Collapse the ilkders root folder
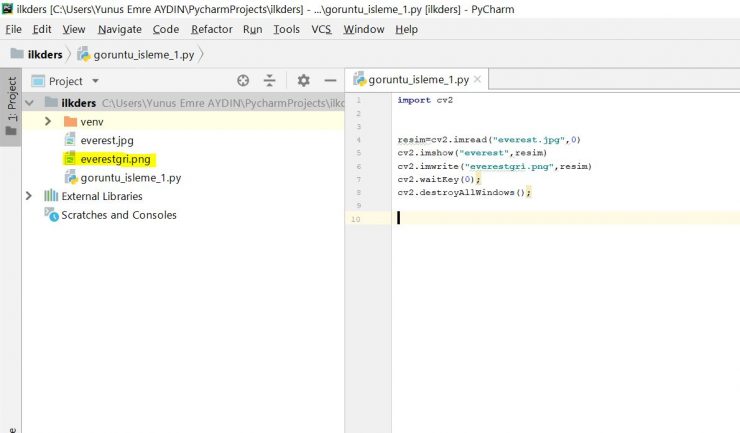Viewport: 740px width, 433px height. (29, 102)
